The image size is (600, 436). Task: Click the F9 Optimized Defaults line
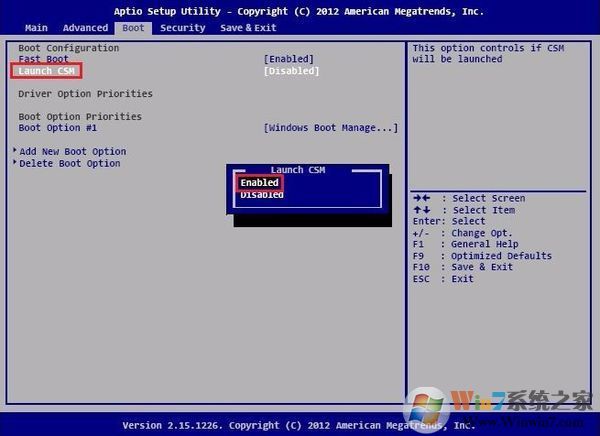click(x=482, y=256)
